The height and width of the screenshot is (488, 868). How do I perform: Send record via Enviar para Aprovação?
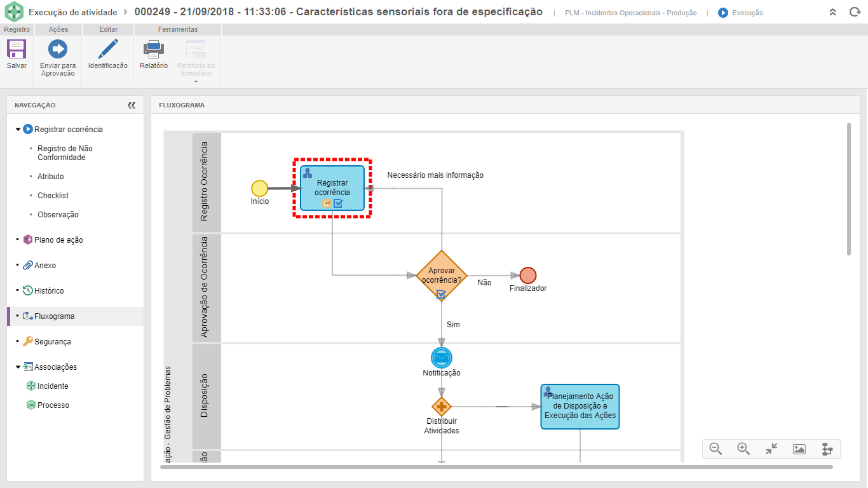58,50
